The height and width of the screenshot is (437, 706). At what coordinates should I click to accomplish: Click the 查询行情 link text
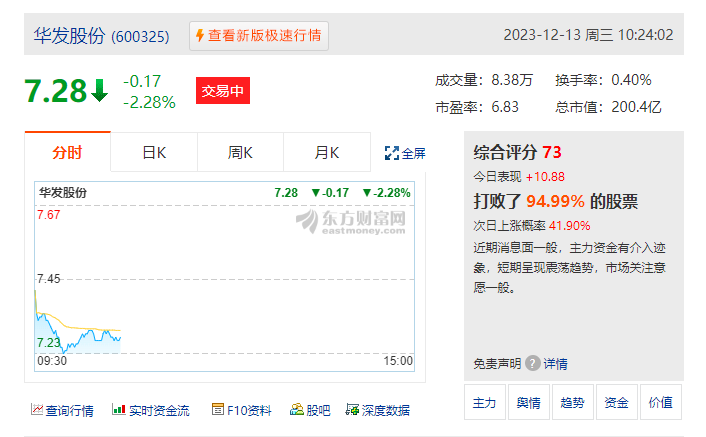pyautogui.click(x=69, y=410)
